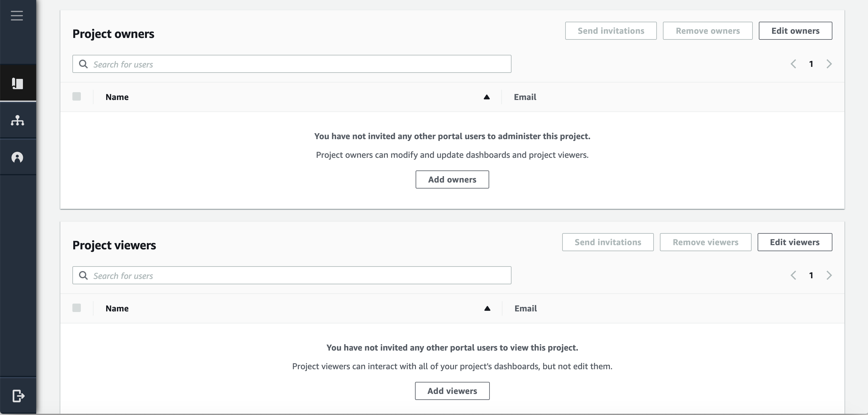Click sort arrow on viewers Name column

pos(487,308)
